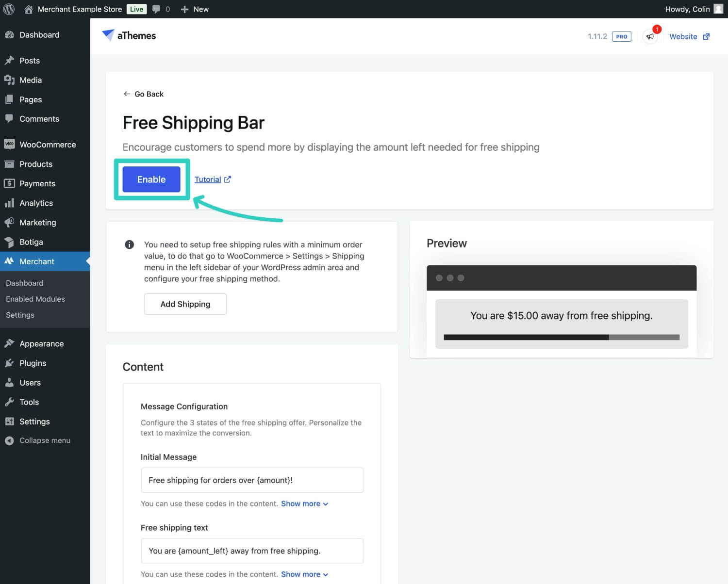
Task: Enable the Free Shipping Bar module
Action: (151, 179)
